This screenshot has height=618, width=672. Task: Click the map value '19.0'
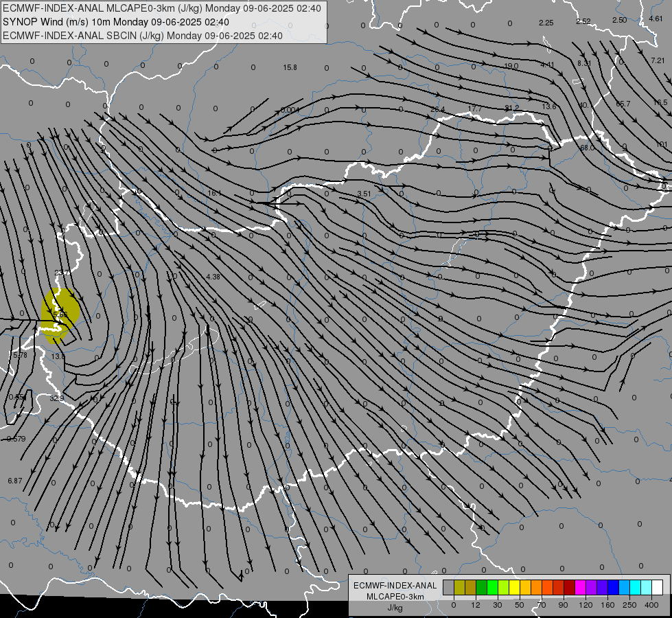(x=511, y=66)
